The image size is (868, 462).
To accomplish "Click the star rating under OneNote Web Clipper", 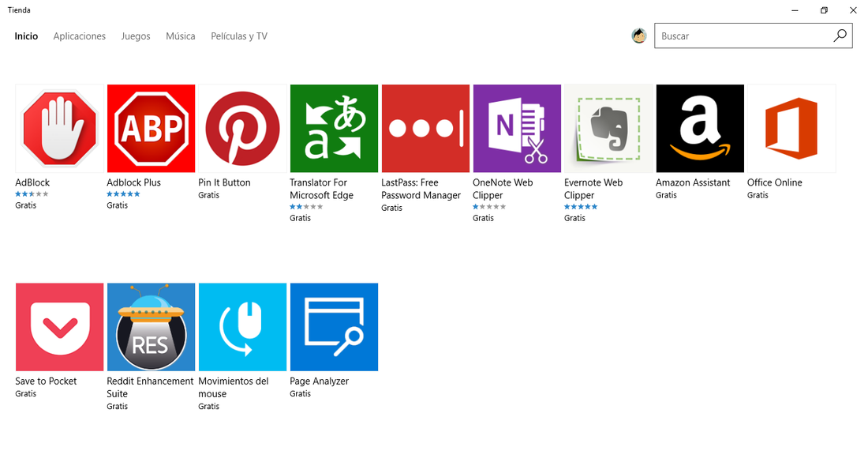I will click(489, 207).
